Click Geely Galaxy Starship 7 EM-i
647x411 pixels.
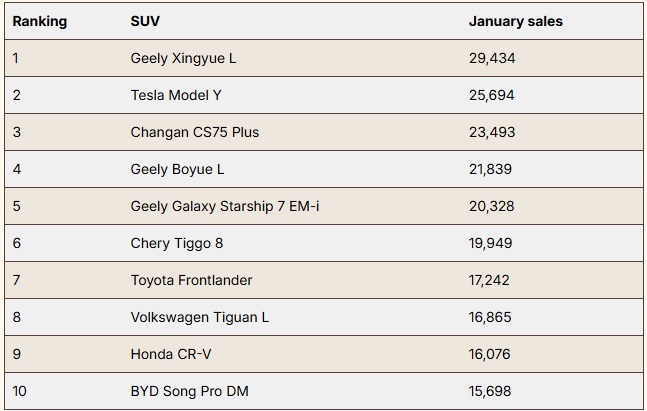pos(225,206)
